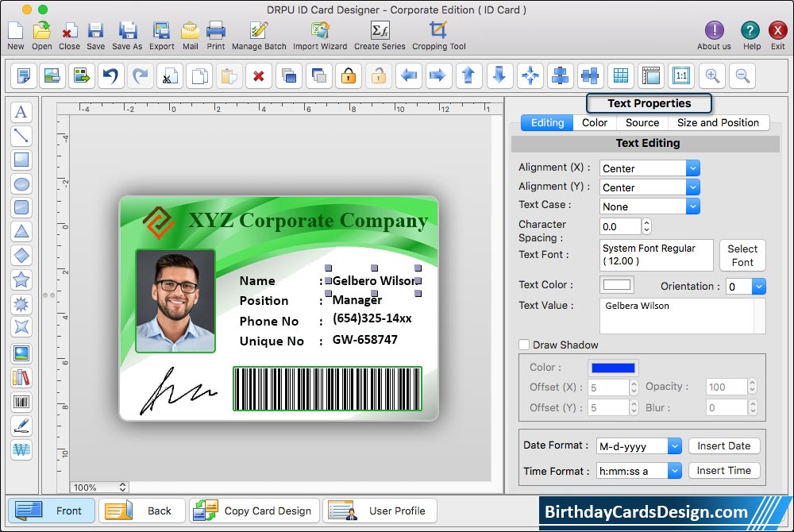Insert a picture with the image tool
The height and width of the screenshot is (532, 794).
click(x=21, y=353)
